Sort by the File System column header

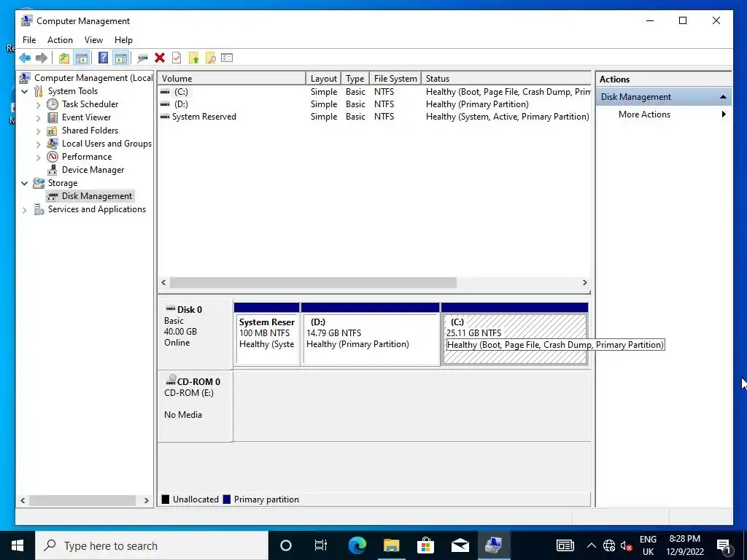tap(395, 79)
